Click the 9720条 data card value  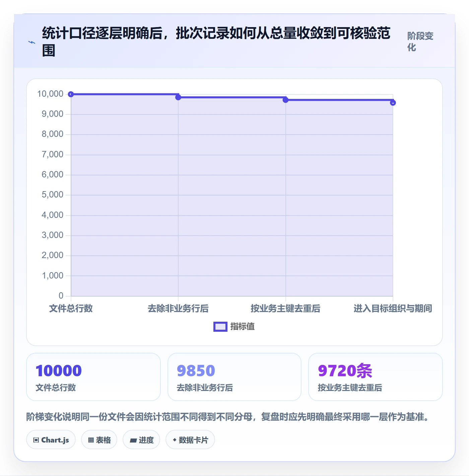click(x=345, y=371)
